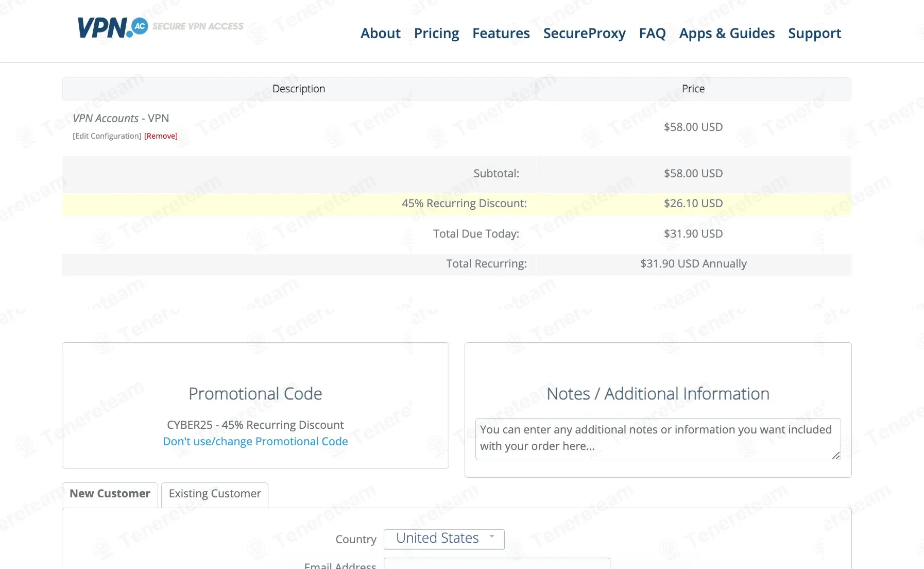924x569 pixels.
Task: Click the Description column header
Action: pyautogui.click(x=299, y=89)
